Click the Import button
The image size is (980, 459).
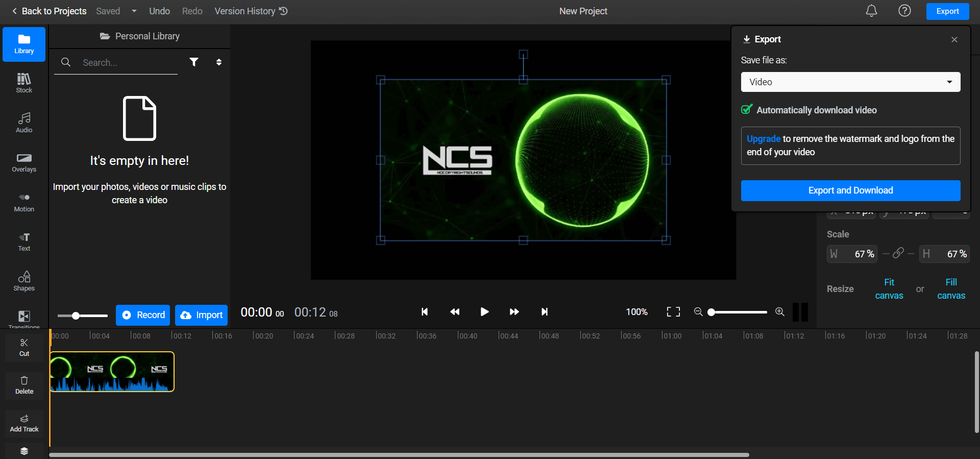tap(201, 315)
